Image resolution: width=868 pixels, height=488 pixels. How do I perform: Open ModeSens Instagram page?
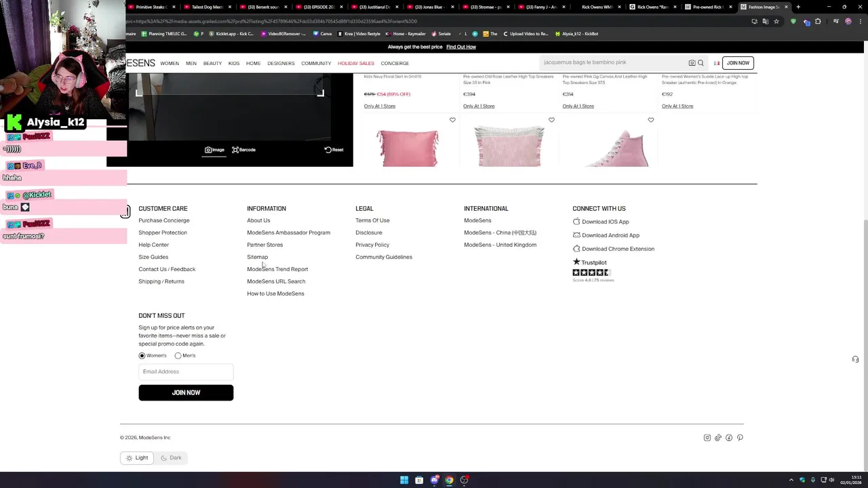pos(707,438)
